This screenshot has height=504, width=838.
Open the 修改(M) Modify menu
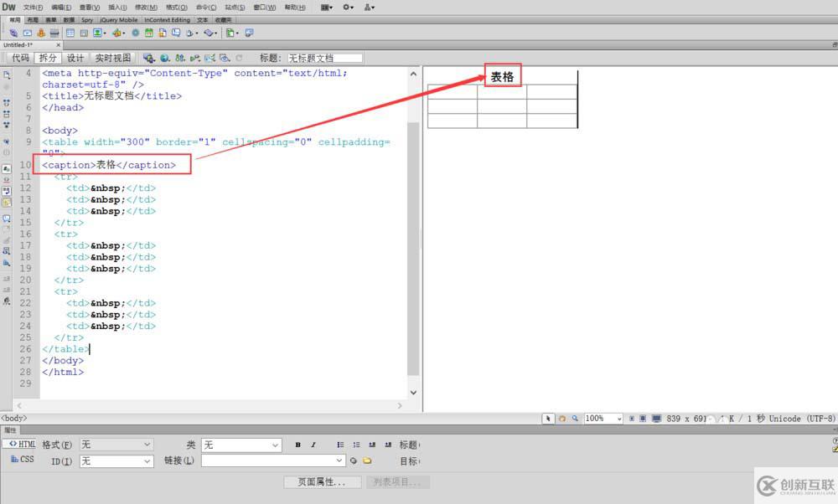pos(146,8)
